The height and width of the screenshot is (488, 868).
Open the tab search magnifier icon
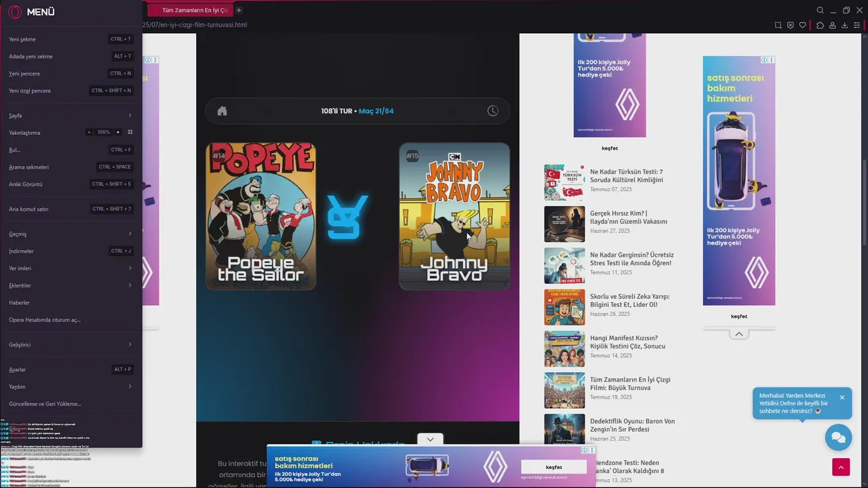pos(820,10)
